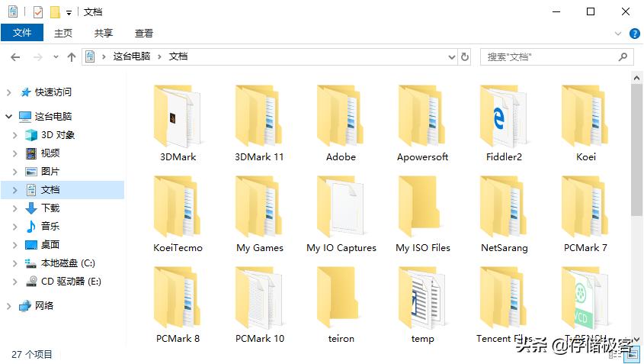Screen dimensions: 644x364
Task: Click the scrollbar up arrow
Action: [636, 78]
